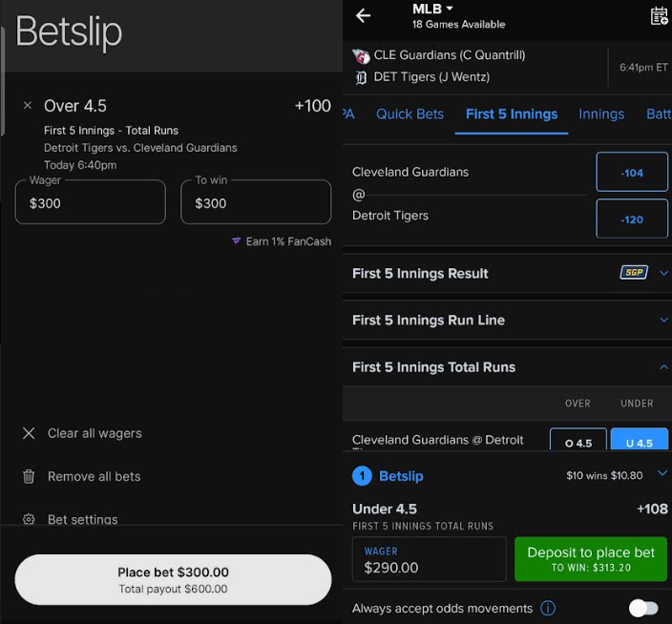Viewport: 672px width, 624px height.
Task: Click the WAGER $290.00 input field
Action: point(429,559)
